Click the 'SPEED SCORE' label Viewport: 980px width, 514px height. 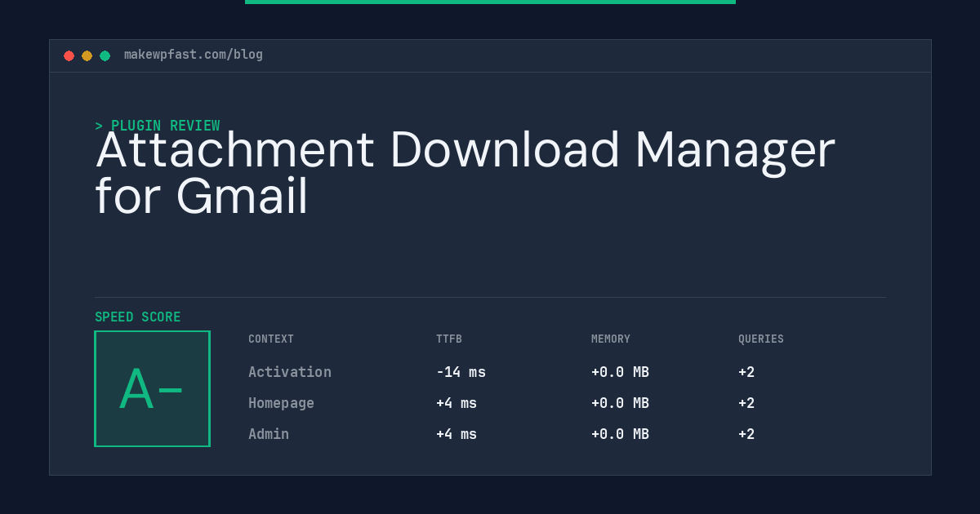point(138,317)
